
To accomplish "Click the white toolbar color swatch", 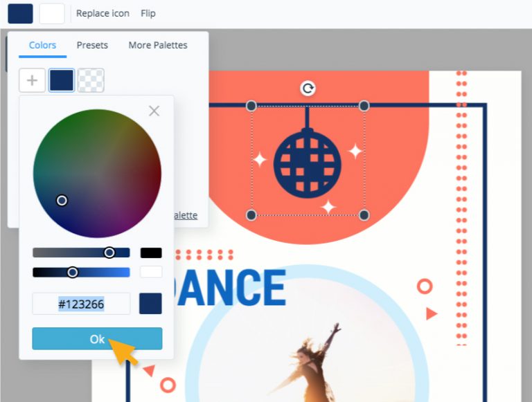I will click(x=52, y=13).
